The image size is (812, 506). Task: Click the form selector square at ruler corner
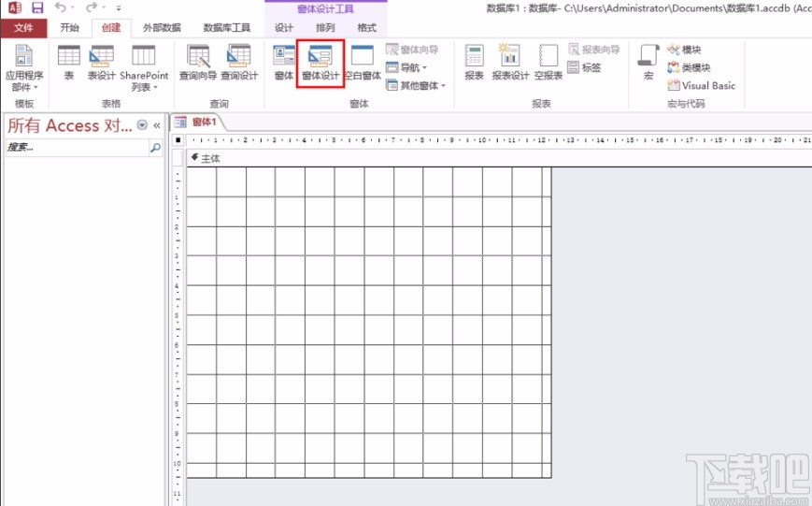coord(178,140)
